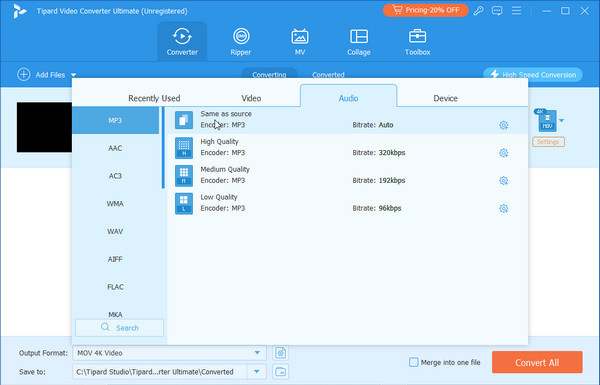600x385 pixels.
Task: Enable Merge into one file
Action: tap(414, 362)
